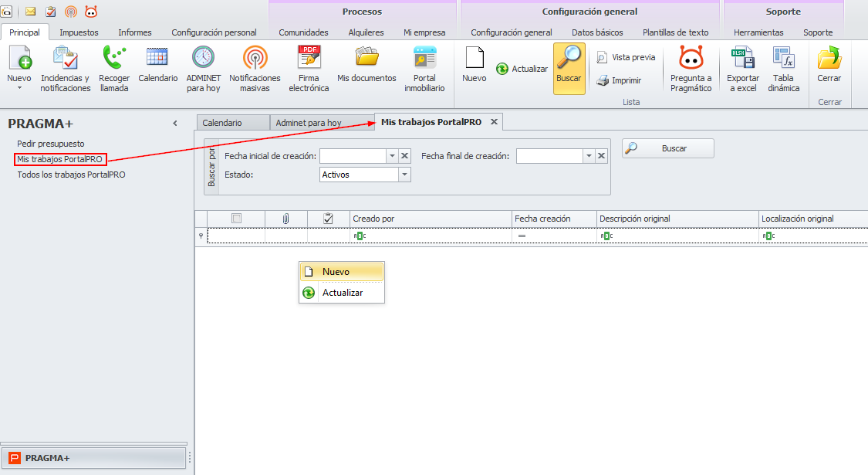The width and height of the screenshot is (868, 475).
Task: Collapse the PRAGMA+ side panel chevron
Action: point(175,123)
